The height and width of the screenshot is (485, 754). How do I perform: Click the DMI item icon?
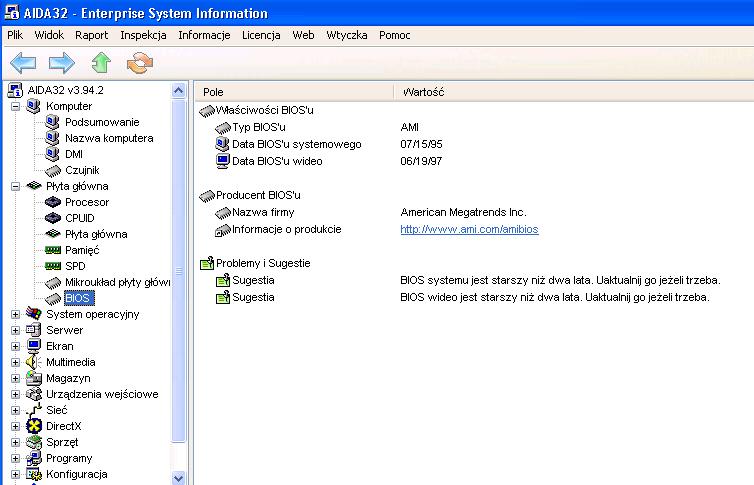tap(52, 154)
